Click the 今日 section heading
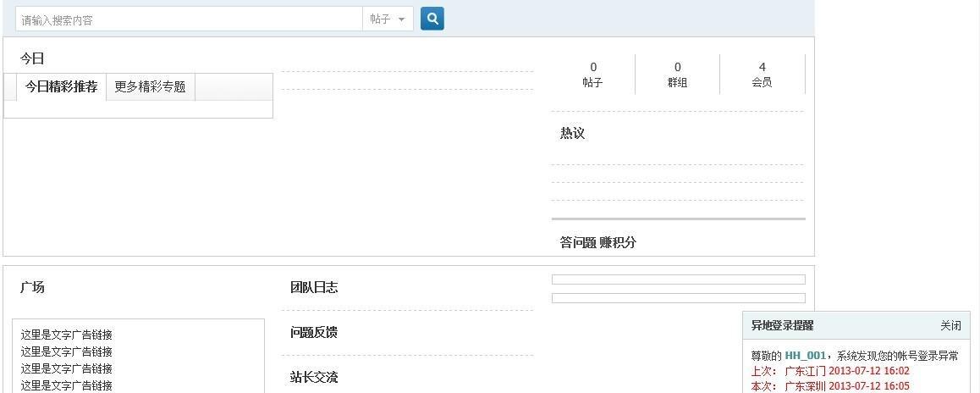The width and height of the screenshot is (980, 393). tap(32, 58)
